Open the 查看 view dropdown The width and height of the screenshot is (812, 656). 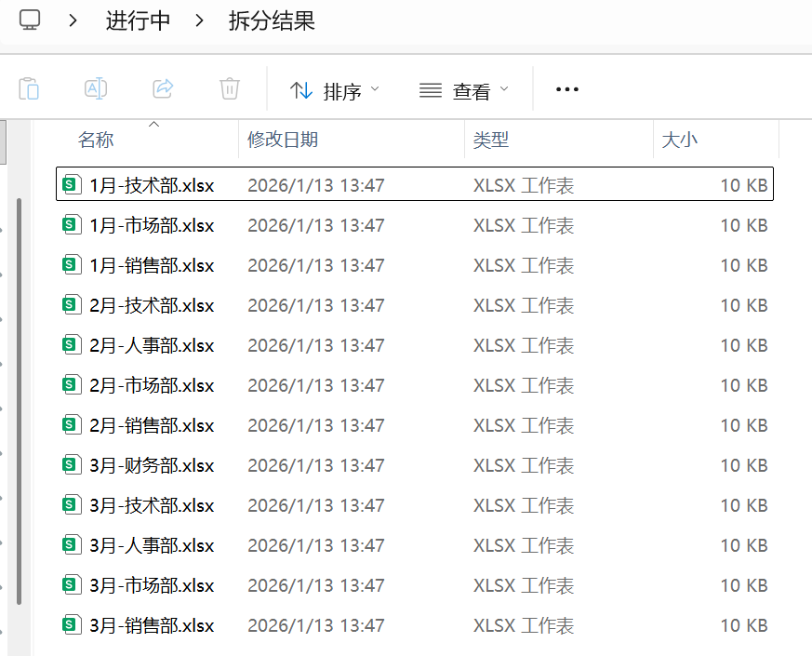(x=464, y=90)
